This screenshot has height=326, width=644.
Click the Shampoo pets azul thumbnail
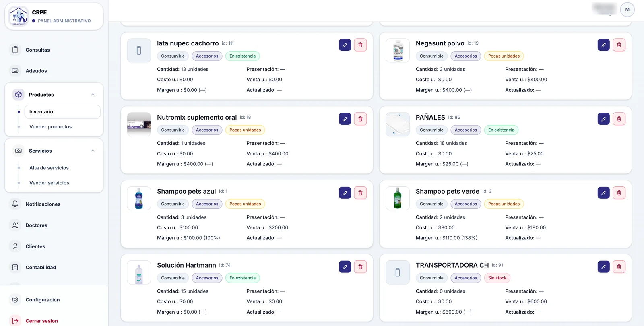click(x=139, y=198)
